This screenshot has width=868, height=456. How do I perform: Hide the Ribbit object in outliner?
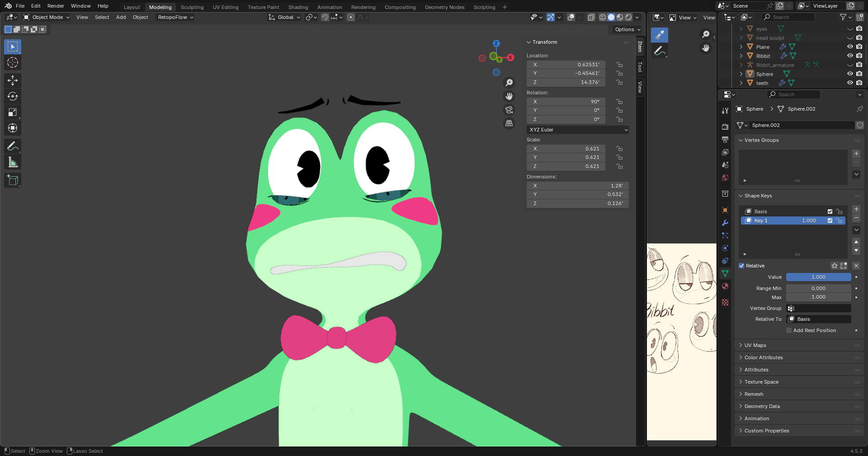coord(850,56)
